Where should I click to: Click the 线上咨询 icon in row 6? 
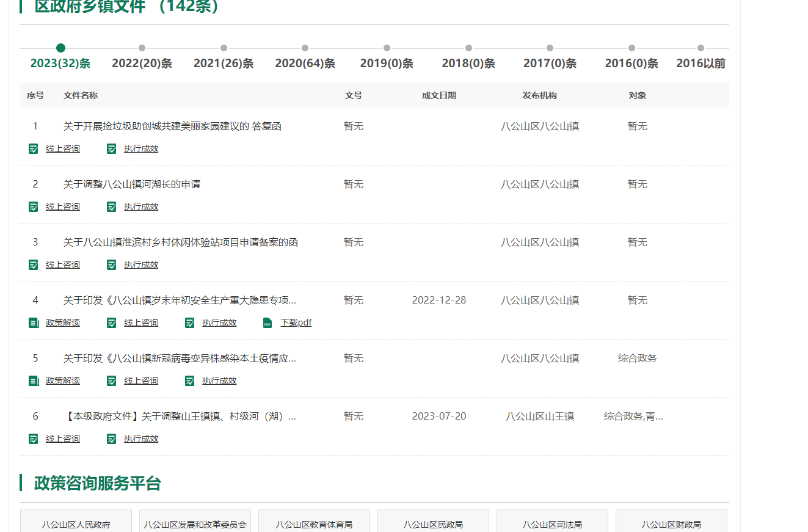34,439
